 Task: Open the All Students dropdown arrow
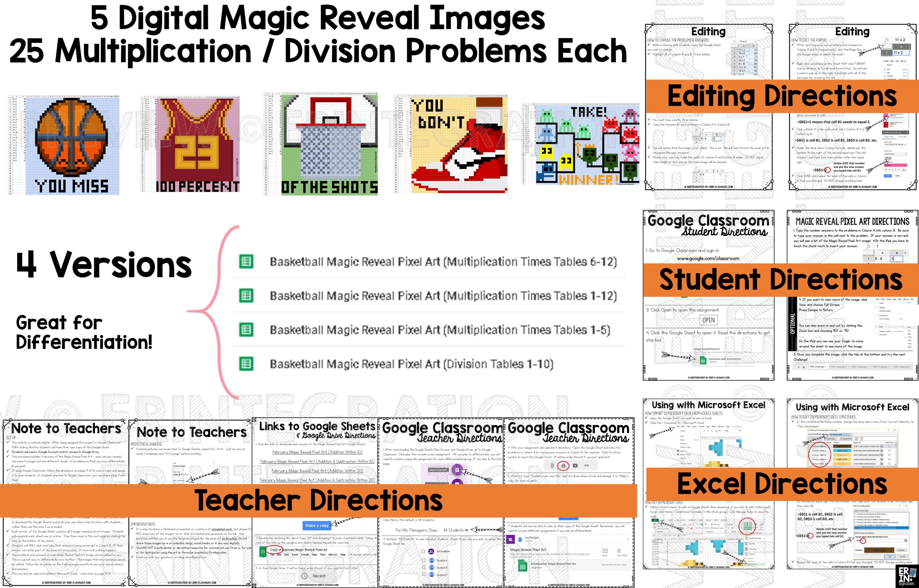click(x=467, y=531)
